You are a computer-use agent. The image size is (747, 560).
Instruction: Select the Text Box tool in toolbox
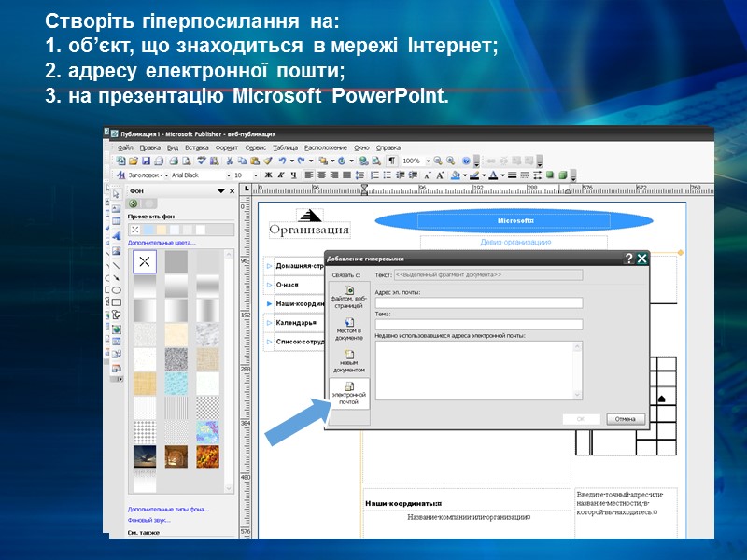tap(116, 208)
